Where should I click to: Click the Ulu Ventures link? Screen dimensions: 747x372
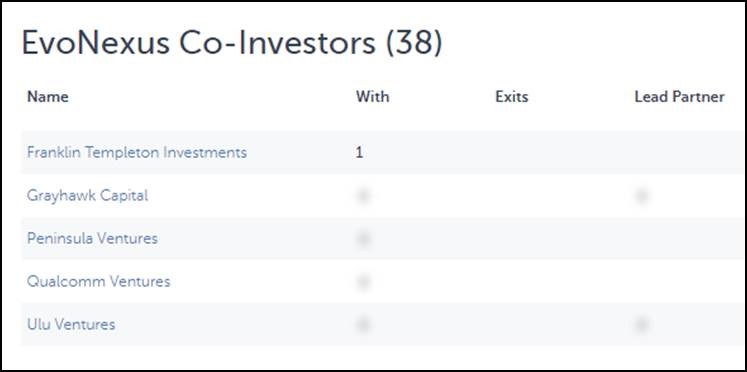tap(71, 325)
